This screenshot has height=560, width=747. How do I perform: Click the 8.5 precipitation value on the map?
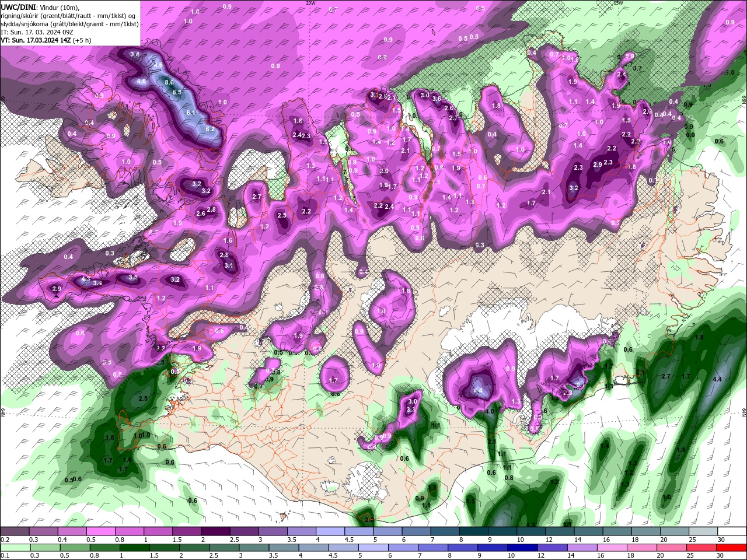pyautogui.click(x=177, y=92)
